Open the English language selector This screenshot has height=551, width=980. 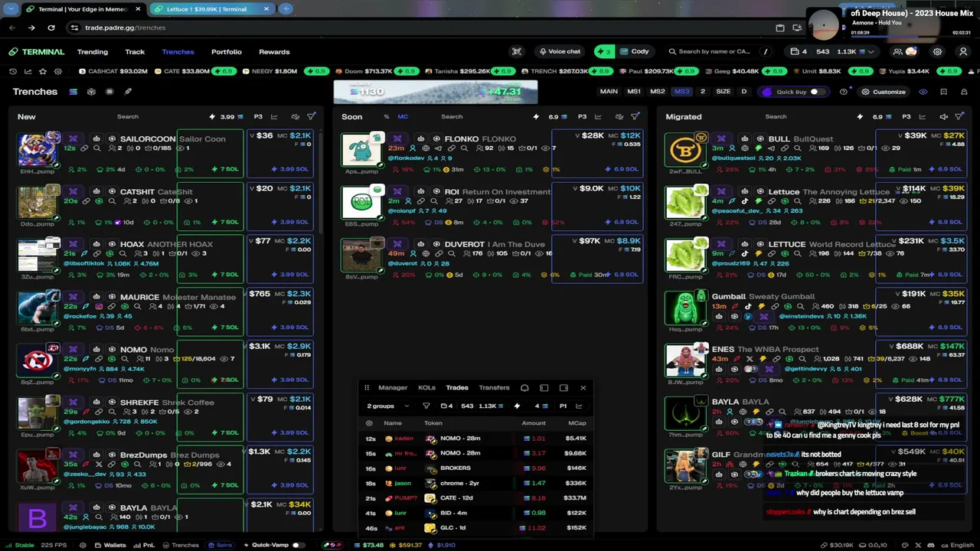tap(956, 545)
